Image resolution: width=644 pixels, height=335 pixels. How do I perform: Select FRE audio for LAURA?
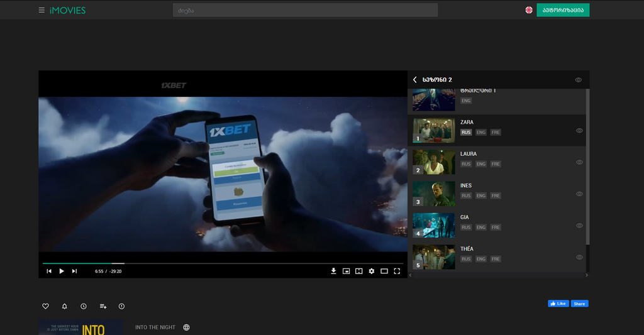point(496,164)
